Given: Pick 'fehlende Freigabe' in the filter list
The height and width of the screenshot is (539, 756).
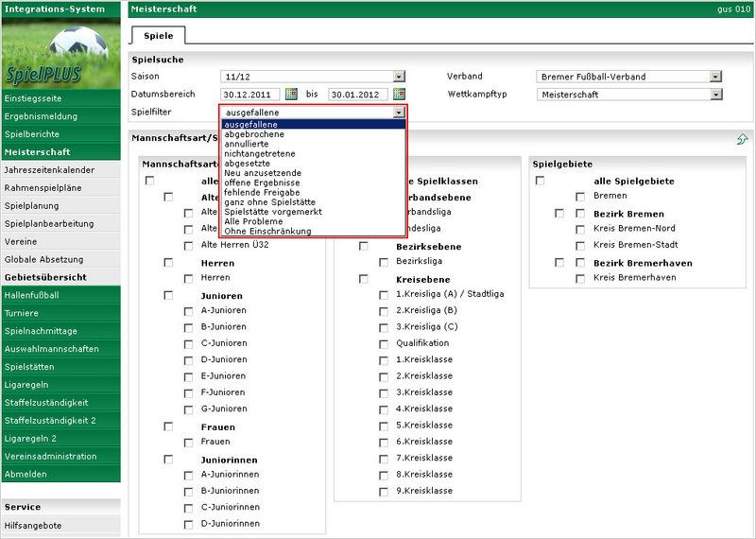Looking at the screenshot, I should [263, 192].
